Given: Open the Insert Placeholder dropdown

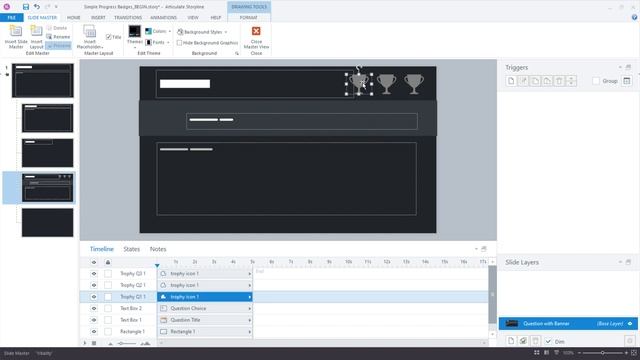Looking at the screenshot, I should point(90,37).
